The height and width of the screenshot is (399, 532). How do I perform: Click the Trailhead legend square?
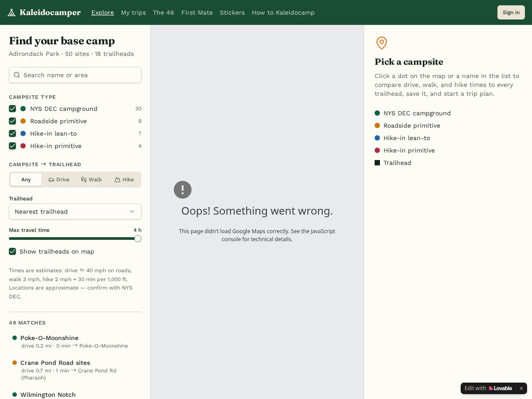point(377,163)
